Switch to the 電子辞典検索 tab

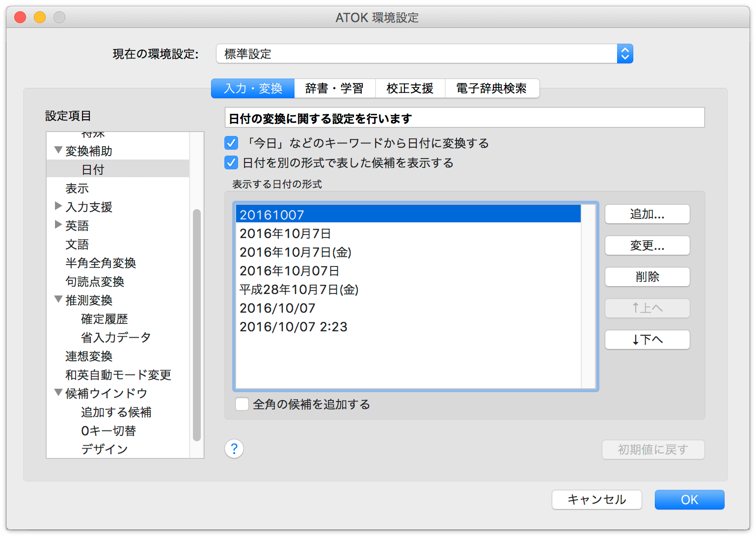[x=492, y=88]
